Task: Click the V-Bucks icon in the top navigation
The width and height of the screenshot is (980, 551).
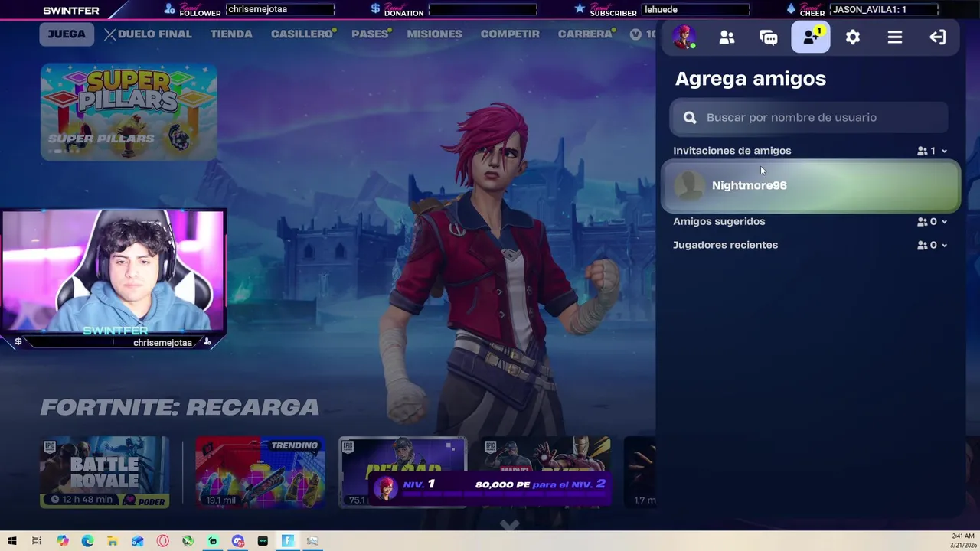Action: point(635,34)
